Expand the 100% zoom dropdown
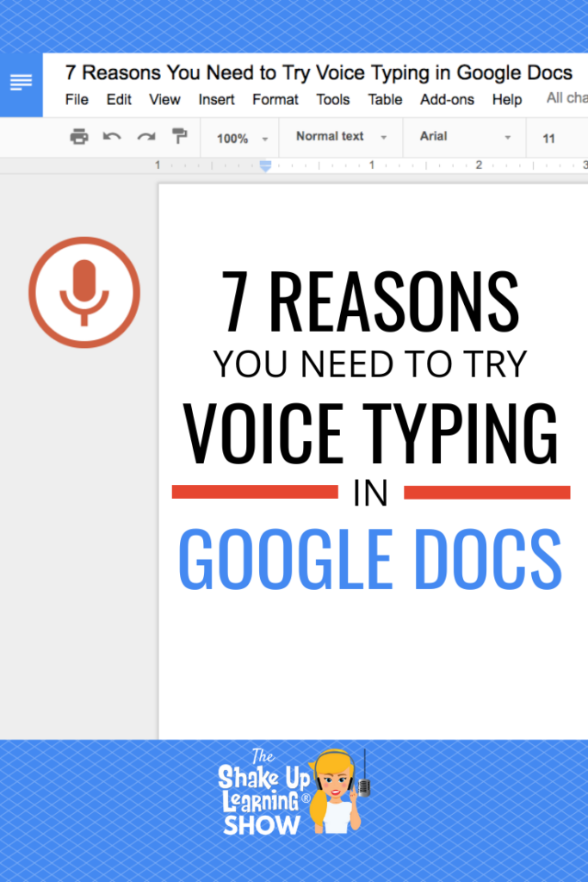 click(x=242, y=138)
